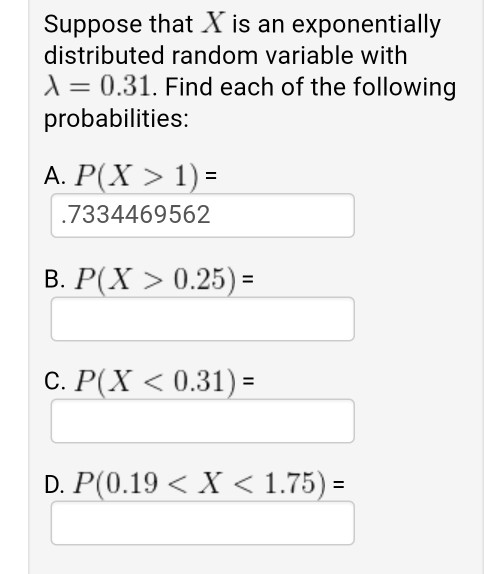Click the equals sign after P(X > 1)
The height and width of the screenshot is (574, 490).
pos(211,175)
